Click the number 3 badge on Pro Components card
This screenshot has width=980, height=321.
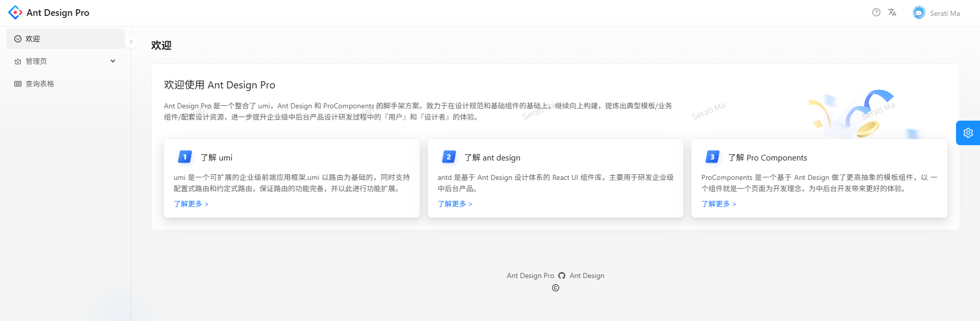tap(712, 157)
